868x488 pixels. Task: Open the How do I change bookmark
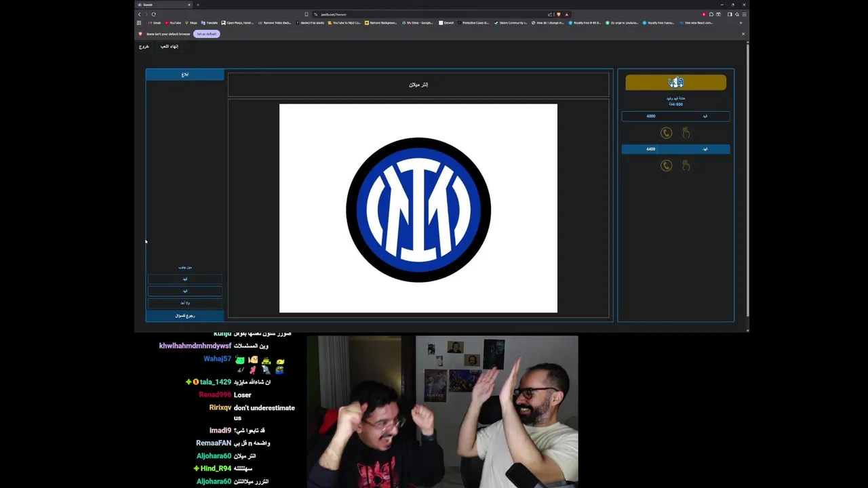[548, 23]
